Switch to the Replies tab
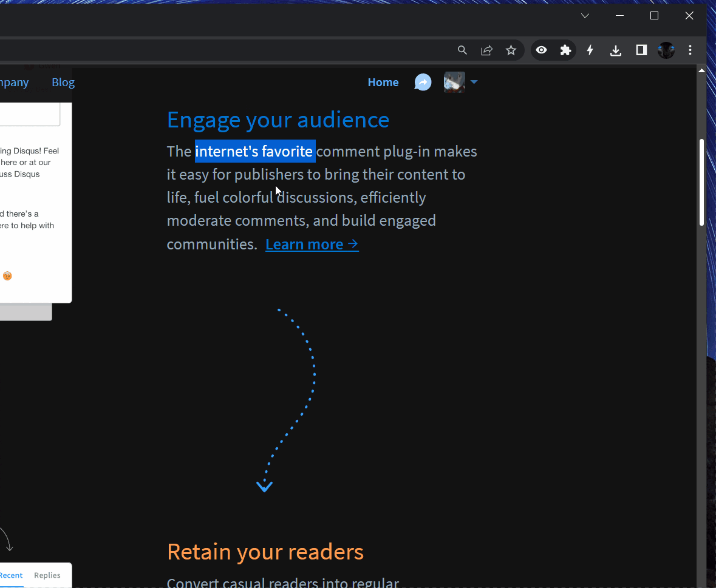Image resolution: width=716 pixels, height=588 pixels. (47, 575)
